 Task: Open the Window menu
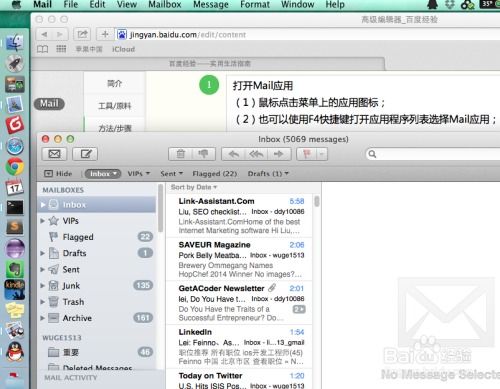[297, 5]
